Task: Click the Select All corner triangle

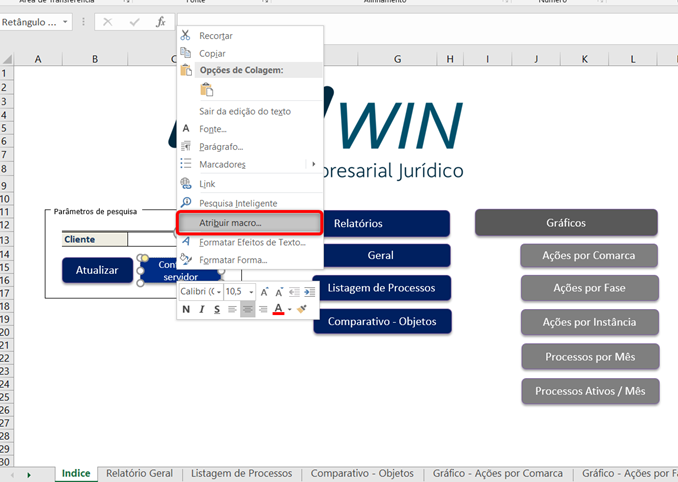Action: [7, 59]
